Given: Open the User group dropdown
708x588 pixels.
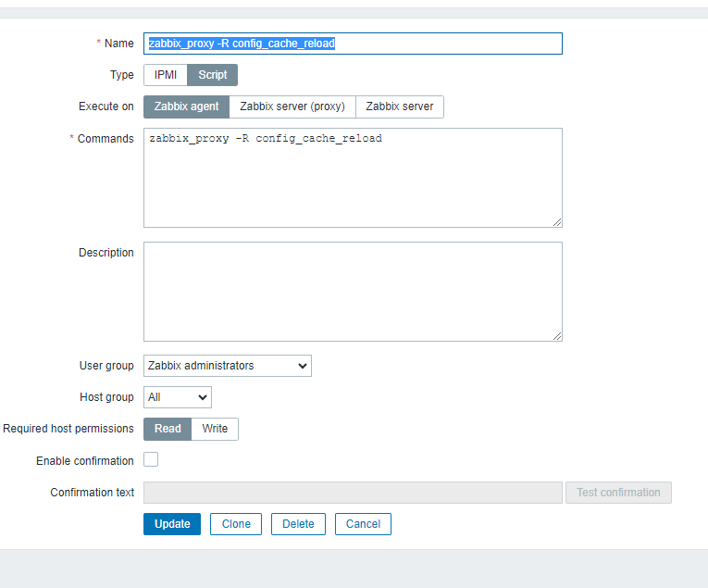Looking at the screenshot, I should [228, 366].
